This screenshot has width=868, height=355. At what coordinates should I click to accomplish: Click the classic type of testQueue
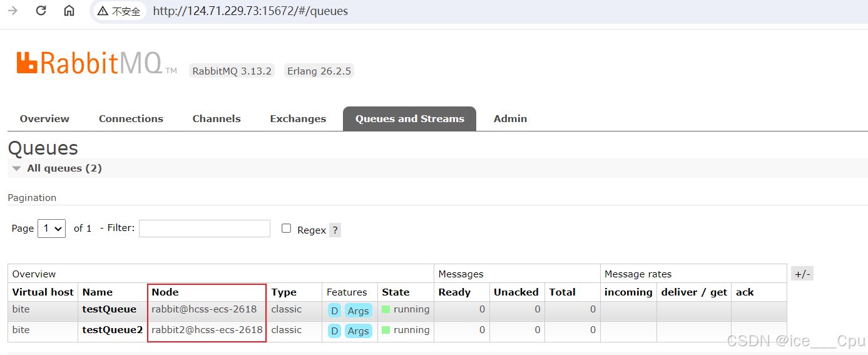click(x=287, y=309)
